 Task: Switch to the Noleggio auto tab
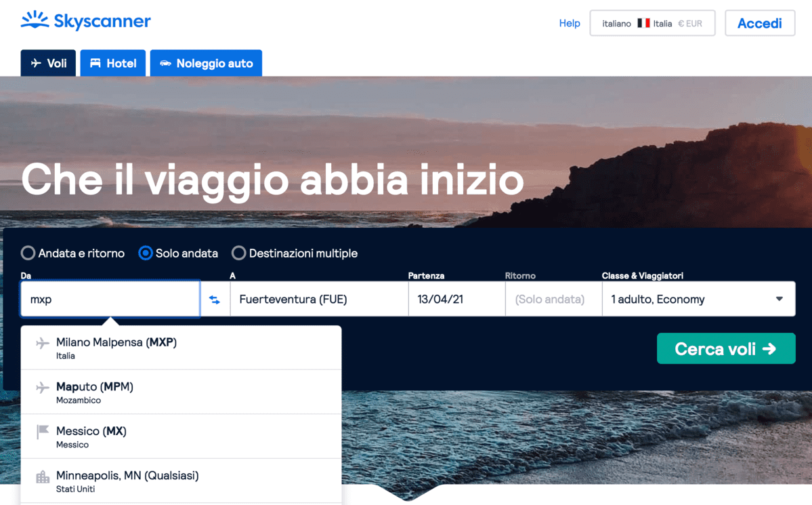click(x=206, y=63)
